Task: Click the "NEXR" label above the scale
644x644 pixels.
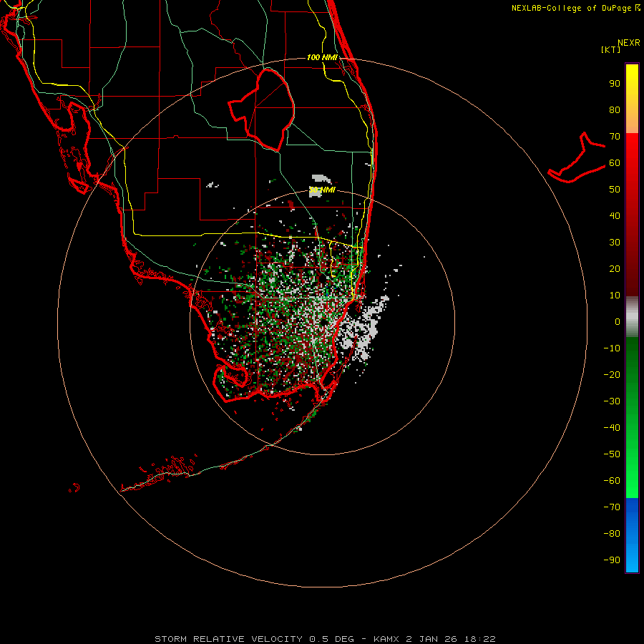Action: [629, 43]
